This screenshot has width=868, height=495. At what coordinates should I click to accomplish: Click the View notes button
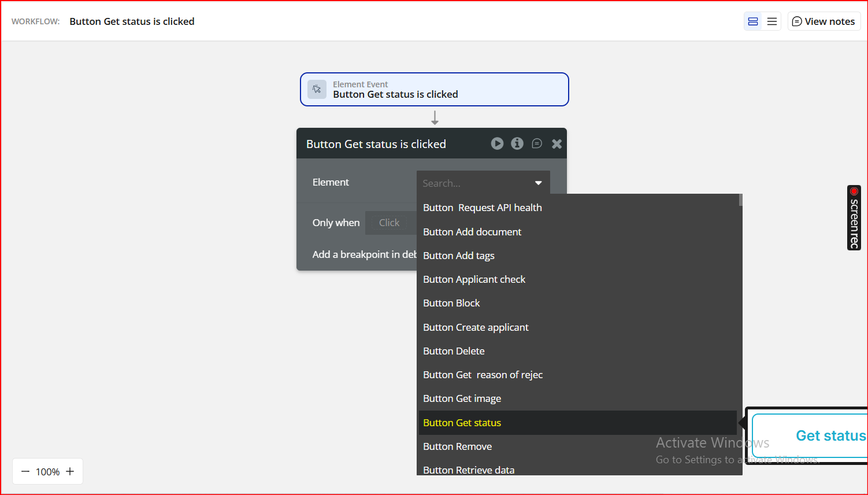click(824, 21)
